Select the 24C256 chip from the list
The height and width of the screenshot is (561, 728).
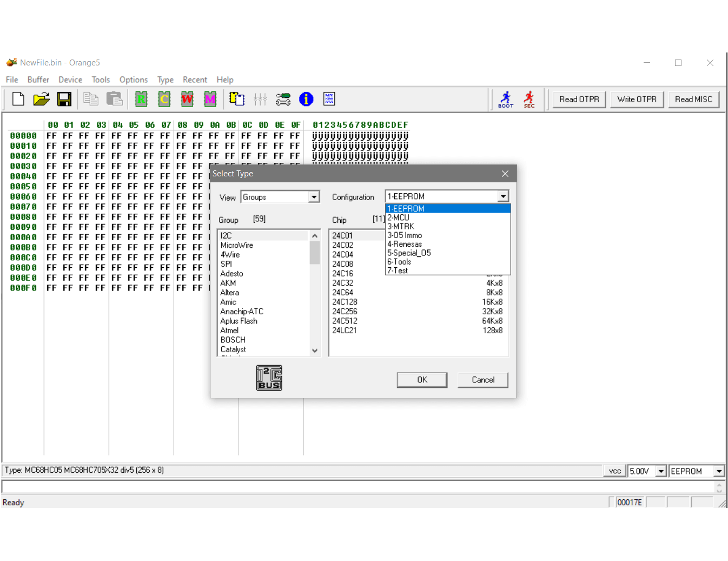pos(345,311)
